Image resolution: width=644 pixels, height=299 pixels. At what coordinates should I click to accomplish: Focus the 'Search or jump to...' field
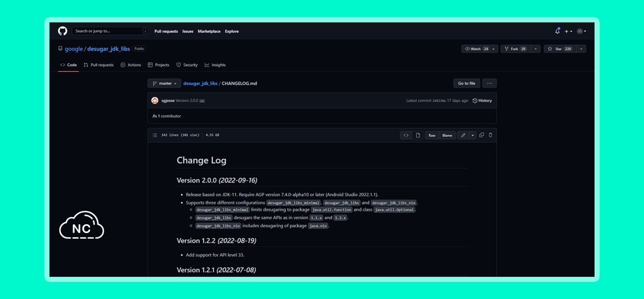click(x=111, y=31)
